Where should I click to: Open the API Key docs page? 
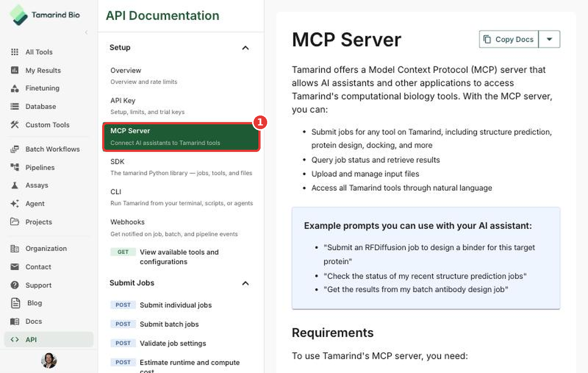[181, 106]
